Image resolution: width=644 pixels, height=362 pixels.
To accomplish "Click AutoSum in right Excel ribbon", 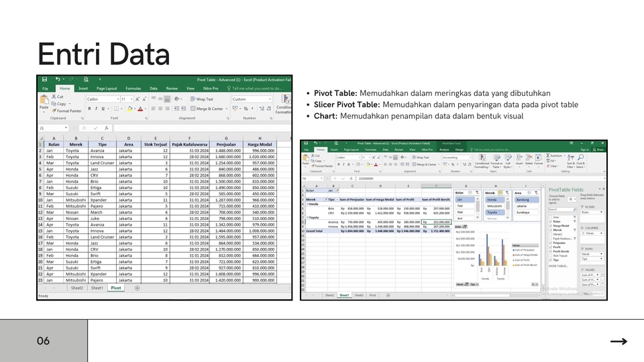I will (555, 156).
